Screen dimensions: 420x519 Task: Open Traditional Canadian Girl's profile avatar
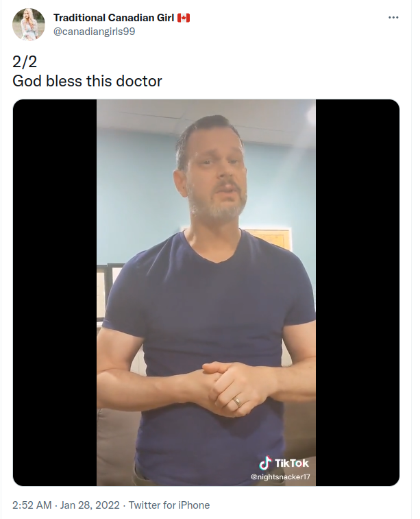coord(29,25)
